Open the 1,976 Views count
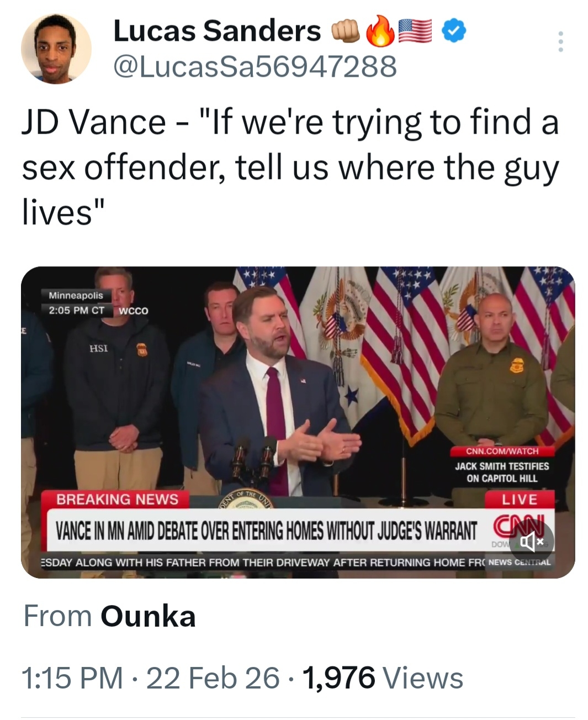This screenshot has width=588, height=720. point(383,678)
